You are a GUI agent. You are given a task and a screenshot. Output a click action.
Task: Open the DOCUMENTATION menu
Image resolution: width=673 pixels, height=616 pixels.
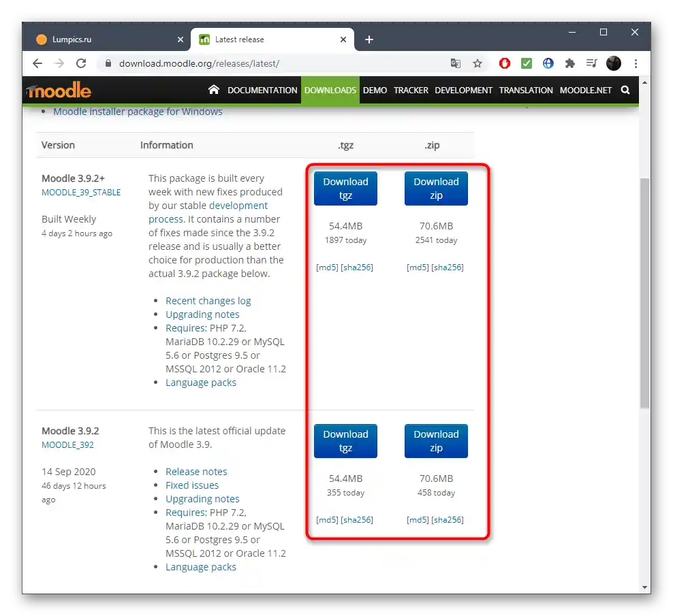click(x=262, y=91)
